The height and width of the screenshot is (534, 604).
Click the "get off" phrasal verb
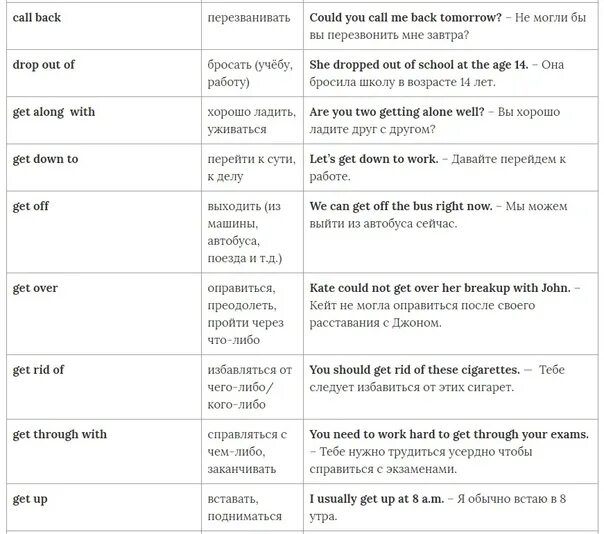point(30,207)
